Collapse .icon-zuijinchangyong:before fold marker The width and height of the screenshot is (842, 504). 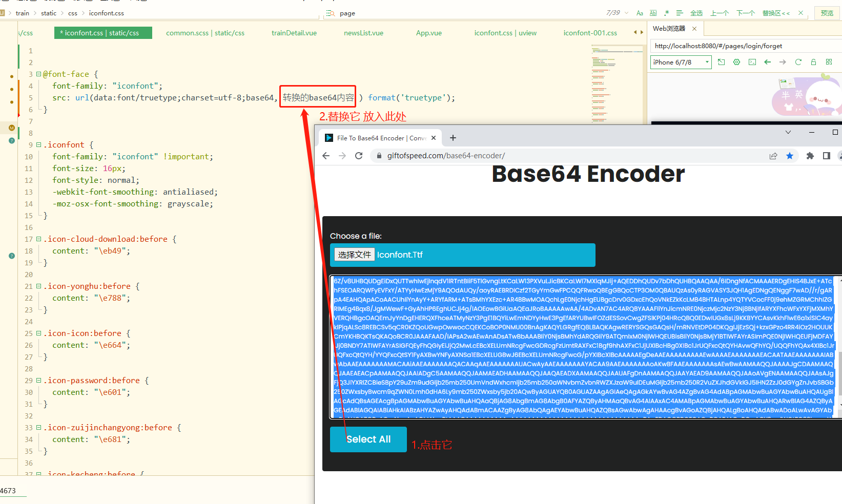click(38, 428)
